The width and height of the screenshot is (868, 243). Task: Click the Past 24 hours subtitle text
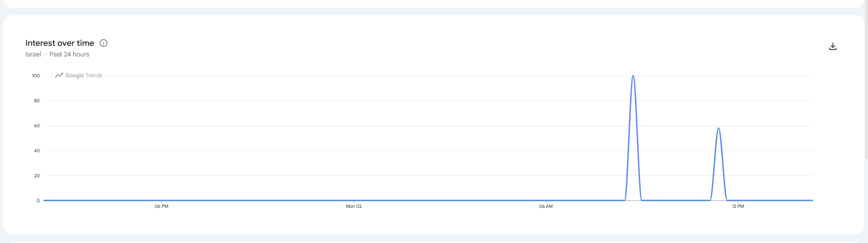coord(69,54)
